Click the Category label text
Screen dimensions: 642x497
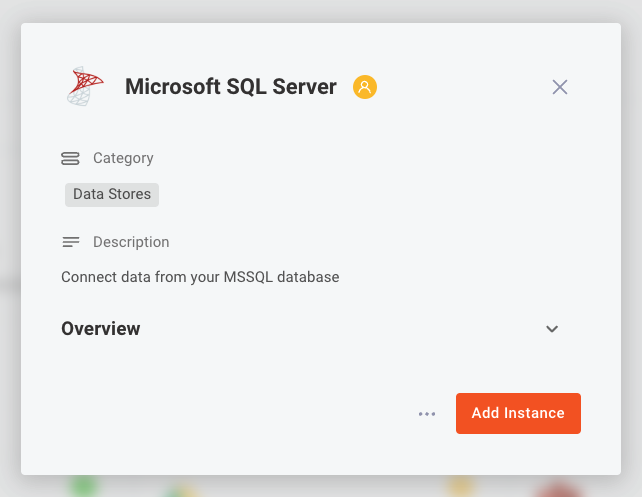(123, 158)
